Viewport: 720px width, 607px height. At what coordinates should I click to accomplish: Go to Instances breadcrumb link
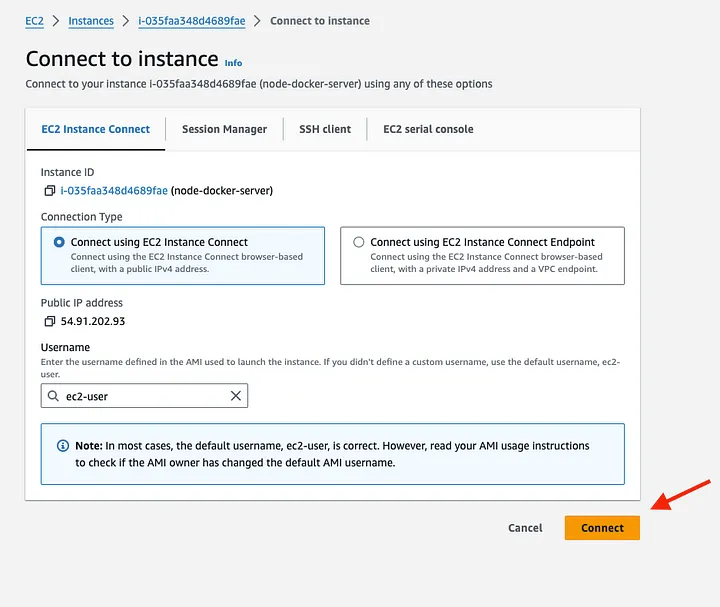coord(91,21)
